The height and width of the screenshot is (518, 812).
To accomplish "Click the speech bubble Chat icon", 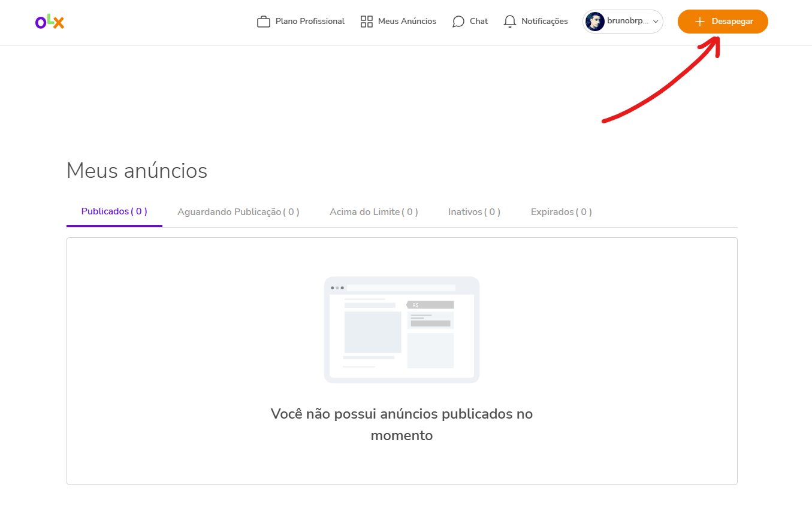I will pyautogui.click(x=458, y=22).
